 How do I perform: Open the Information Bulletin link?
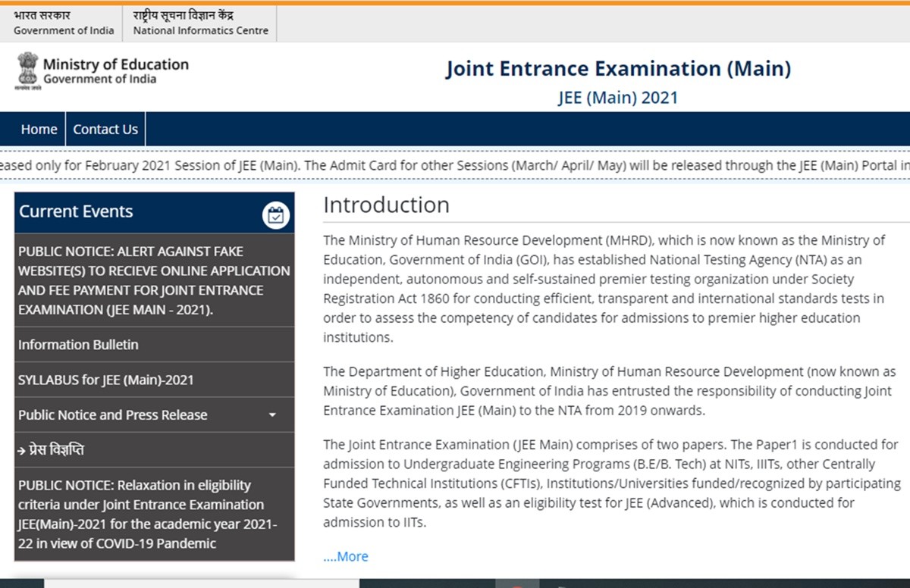[78, 345]
